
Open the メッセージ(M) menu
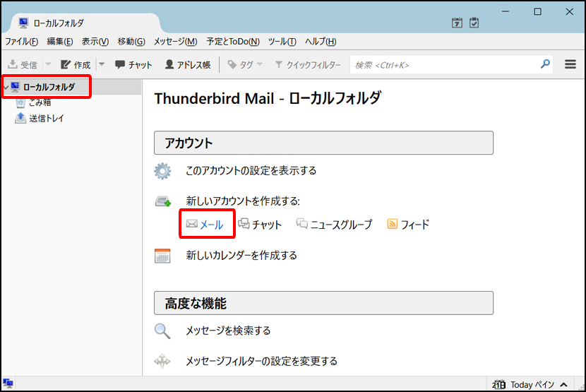(176, 42)
